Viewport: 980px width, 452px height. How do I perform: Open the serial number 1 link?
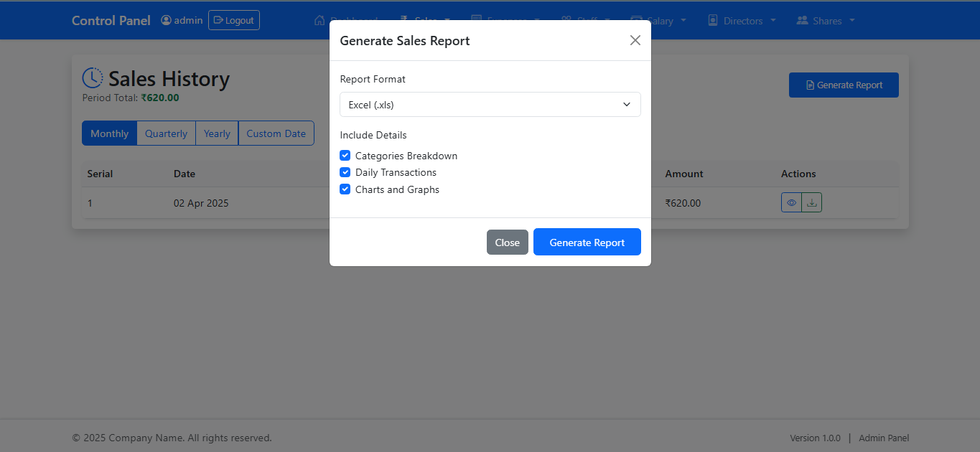point(90,203)
